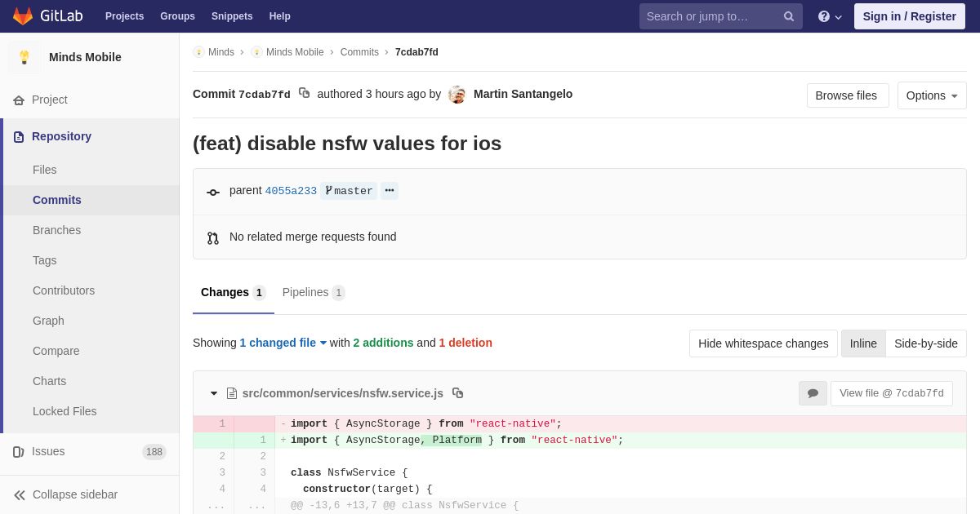Screen dimensions: 980x514
Task: Click Martin Santangelo's avatar
Action: point(457,95)
